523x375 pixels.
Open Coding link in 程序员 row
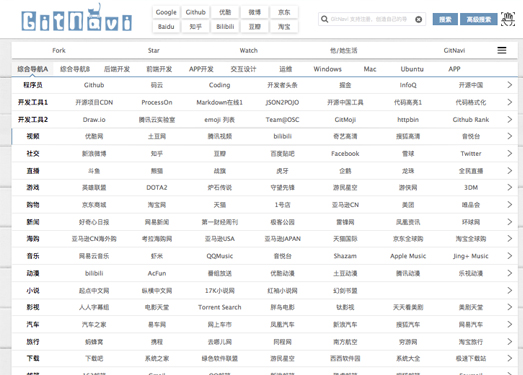pos(219,85)
